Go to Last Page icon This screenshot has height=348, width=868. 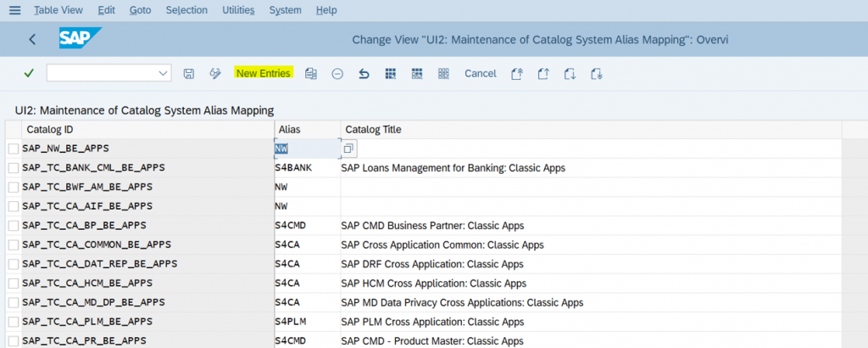597,74
